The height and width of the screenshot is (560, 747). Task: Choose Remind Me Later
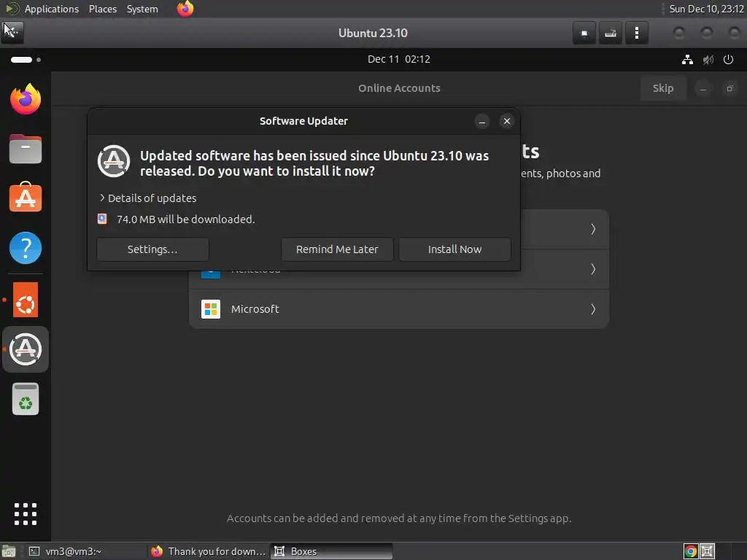pyautogui.click(x=337, y=249)
